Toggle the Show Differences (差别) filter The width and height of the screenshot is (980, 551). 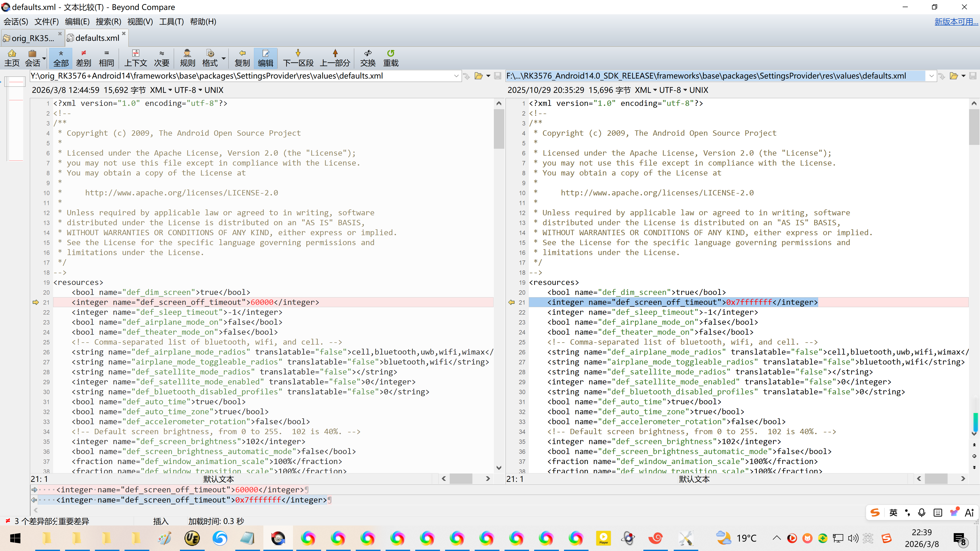83,58
